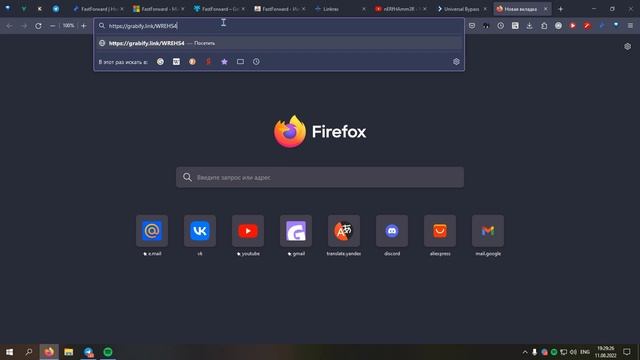Viewport: 640px width, 360px height.
Task: Go forward to next page
Action: click(x=24, y=26)
